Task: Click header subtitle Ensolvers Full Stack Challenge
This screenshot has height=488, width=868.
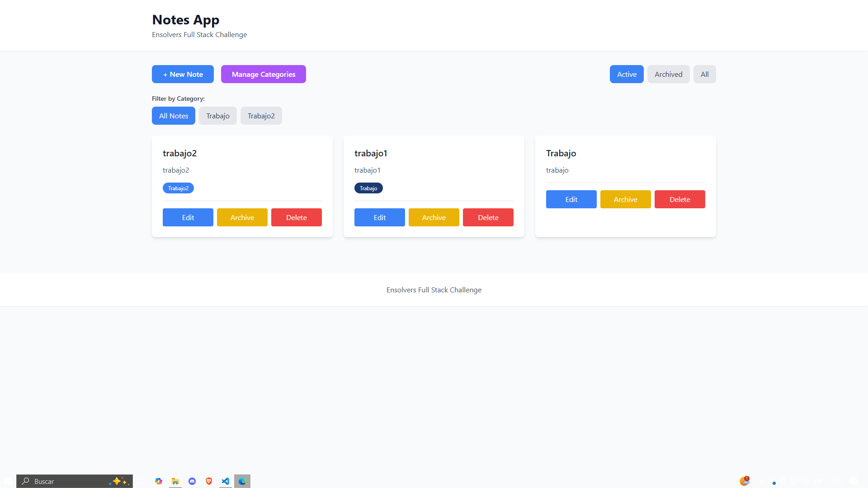Action: (x=199, y=35)
